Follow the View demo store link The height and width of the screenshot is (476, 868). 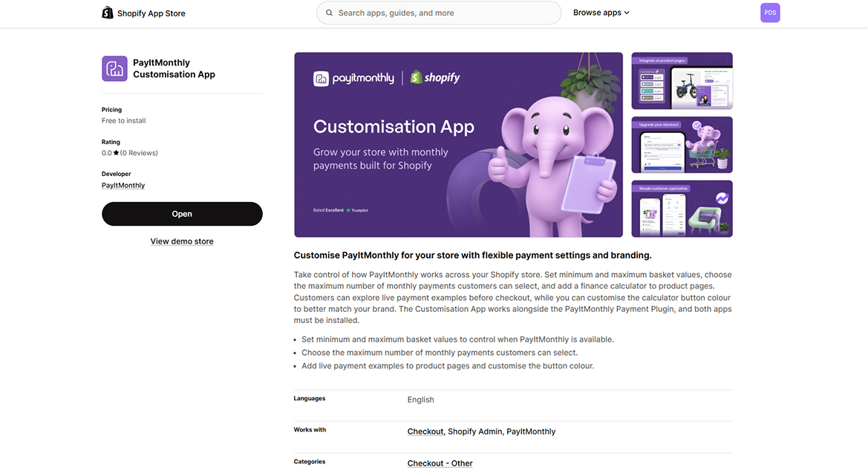(x=182, y=241)
